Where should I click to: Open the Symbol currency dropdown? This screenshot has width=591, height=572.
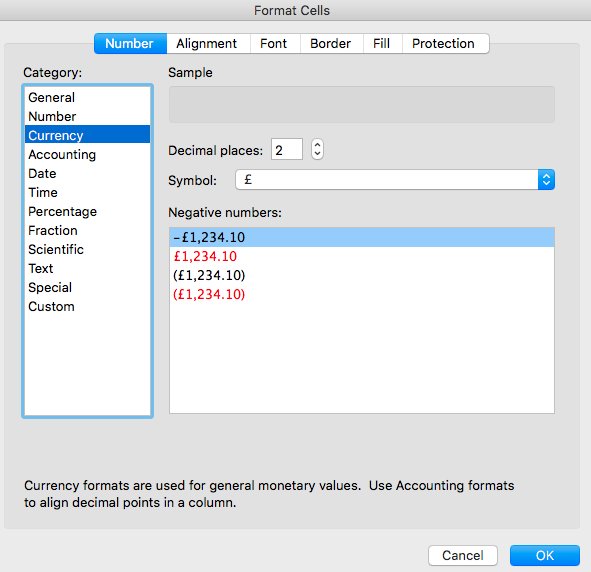(395, 180)
